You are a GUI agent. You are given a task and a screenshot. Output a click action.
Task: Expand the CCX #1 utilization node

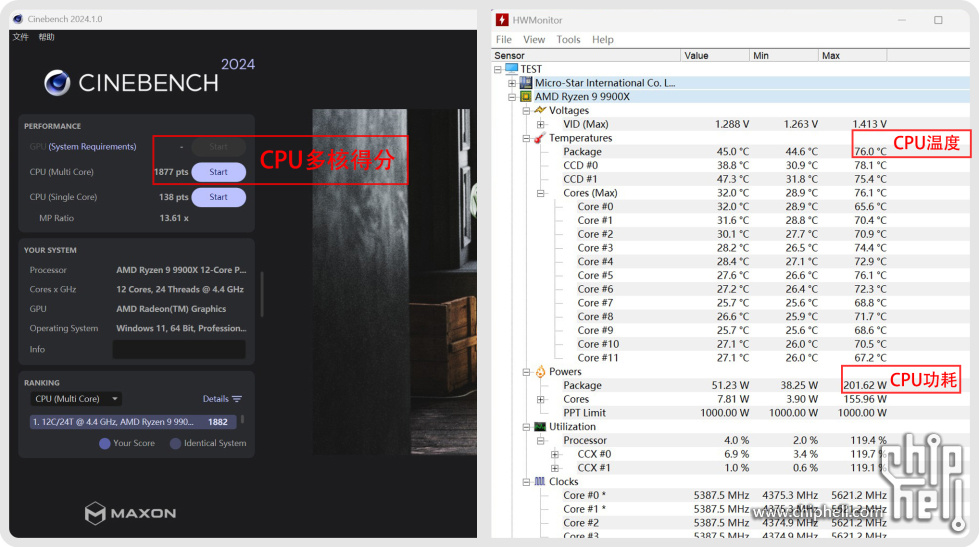click(555, 468)
